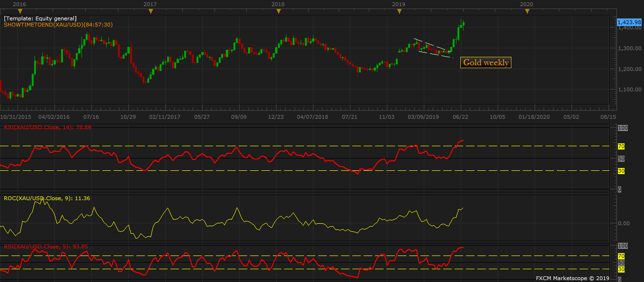Click the 2019 year marker triangle
The height and width of the screenshot is (282, 644).
click(x=399, y=11)
